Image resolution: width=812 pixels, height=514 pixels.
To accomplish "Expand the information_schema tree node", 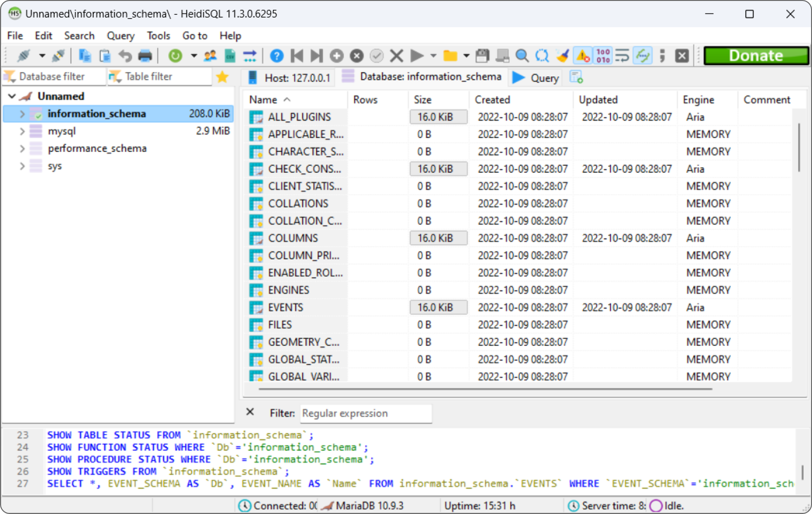I will [x=22, y=114].
